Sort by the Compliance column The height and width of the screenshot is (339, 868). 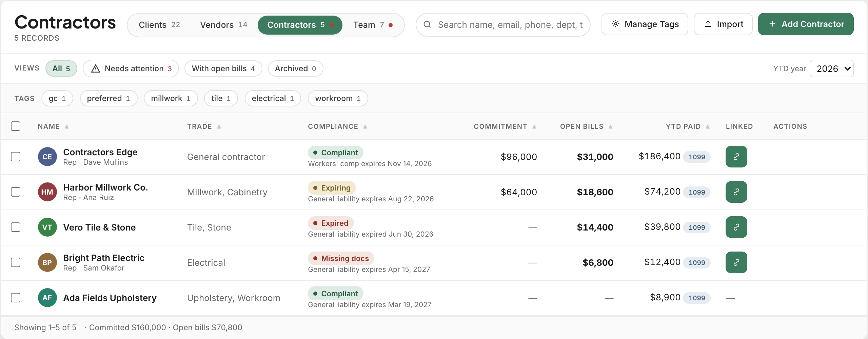click(337, 126)
